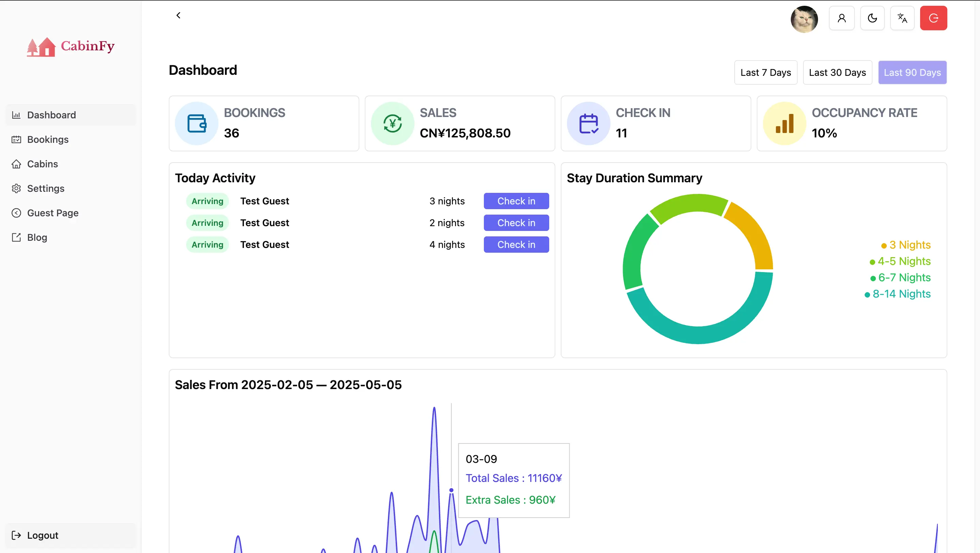The image size is (980, 553).
Task: Click red logout icon in header
Action: pyautogui.click(x=933, y=18)
